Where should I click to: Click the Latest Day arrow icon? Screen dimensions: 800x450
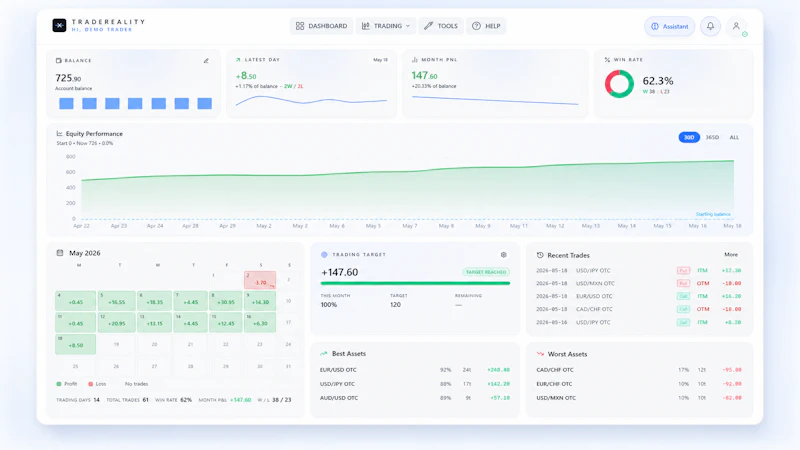click(x=238, y=60)
